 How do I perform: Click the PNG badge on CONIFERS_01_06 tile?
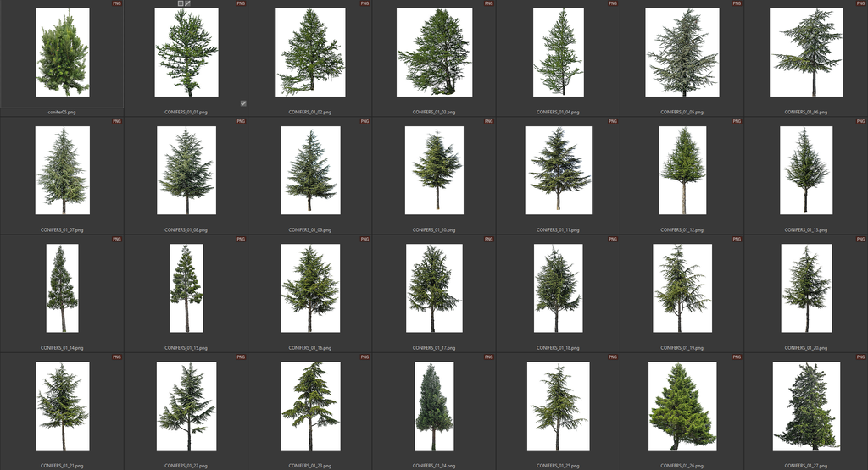tap(860, 3)
